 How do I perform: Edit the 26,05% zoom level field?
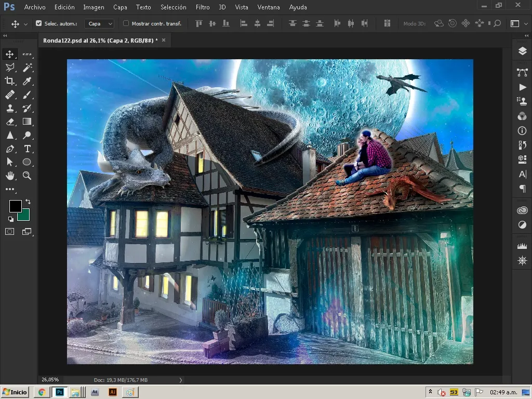pos(50,380)
